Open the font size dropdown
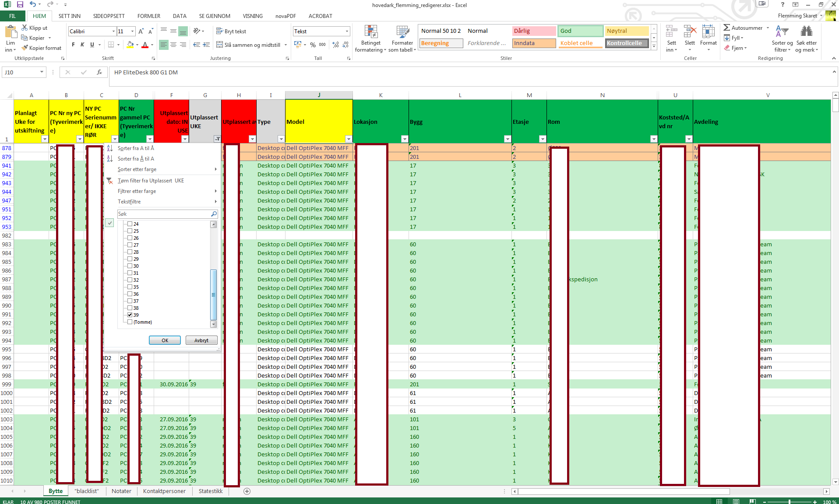The image size is (839, 504). click(132, 31)
